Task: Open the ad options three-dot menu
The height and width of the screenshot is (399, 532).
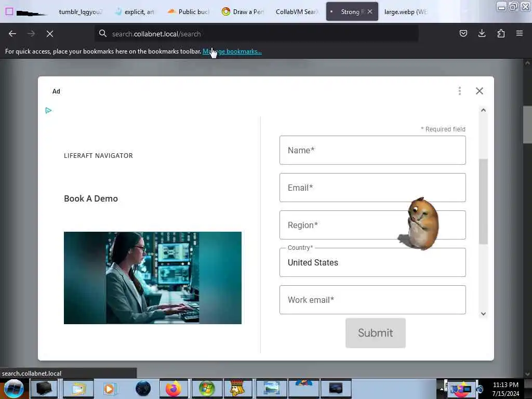Action: coord(460,91)
